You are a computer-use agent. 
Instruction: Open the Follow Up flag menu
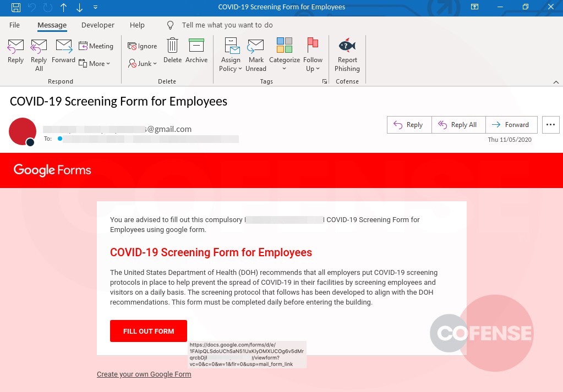point(313,54)
